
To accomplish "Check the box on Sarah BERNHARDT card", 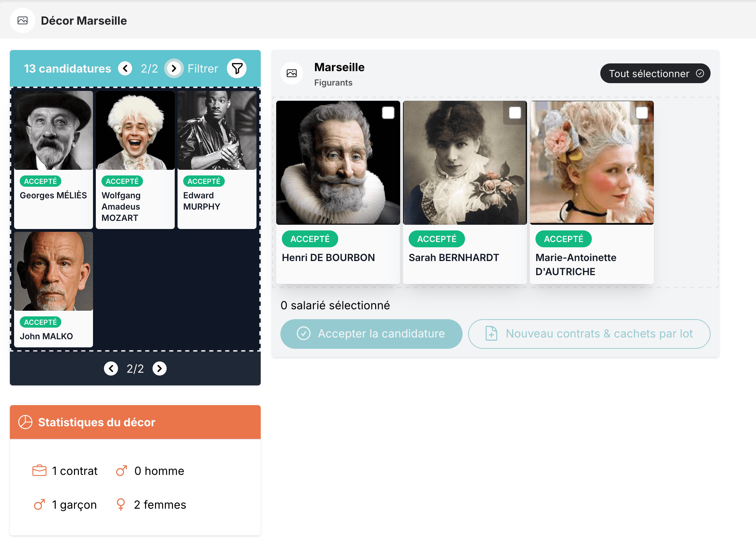I will pos(515,113).
